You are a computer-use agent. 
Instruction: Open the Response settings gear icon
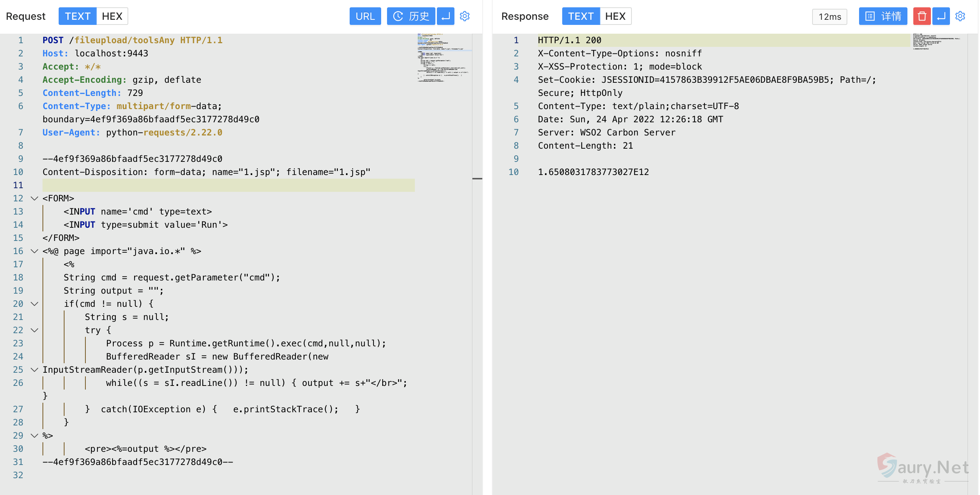pyautogui.click(x=960, y=16)
